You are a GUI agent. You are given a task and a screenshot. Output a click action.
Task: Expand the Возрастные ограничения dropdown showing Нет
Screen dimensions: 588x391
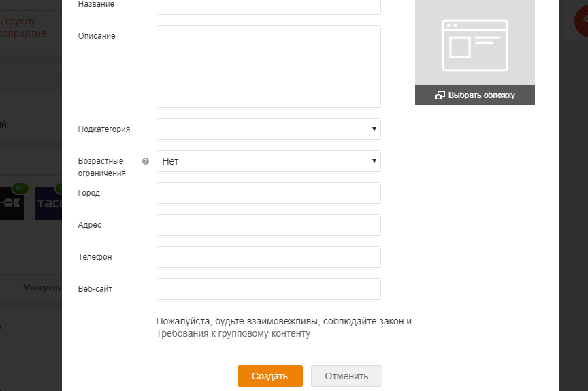(x=268, y=161)
